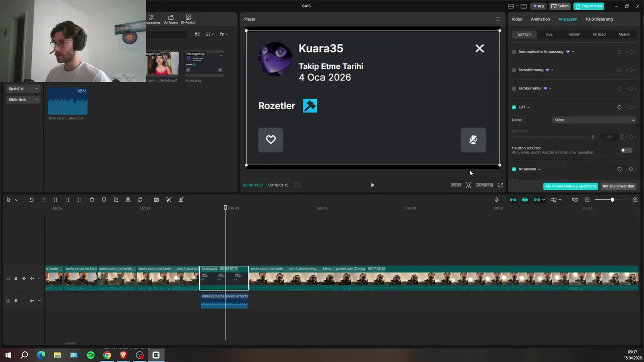The height and width of the screenshot is (362, 644).
Task: Open the AI magic wand tool
Action: [169, 200]
